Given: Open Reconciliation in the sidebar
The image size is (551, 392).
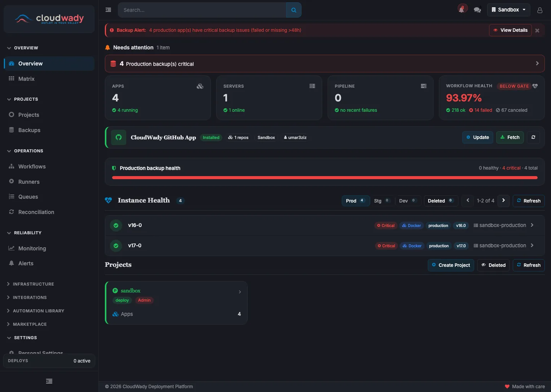Looking at the screenshot, I should click(x=49, y=212).
